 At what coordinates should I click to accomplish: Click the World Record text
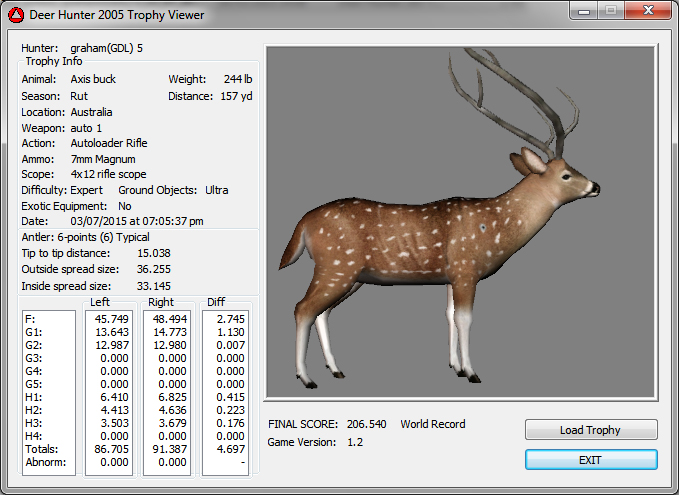[x=433, y=424]
